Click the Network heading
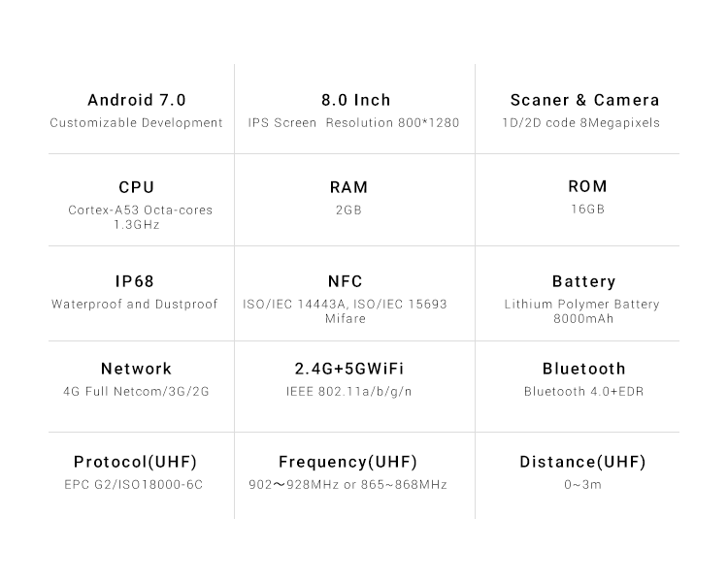728x582 pixels. pyautogui.click(x=136, y=369)
